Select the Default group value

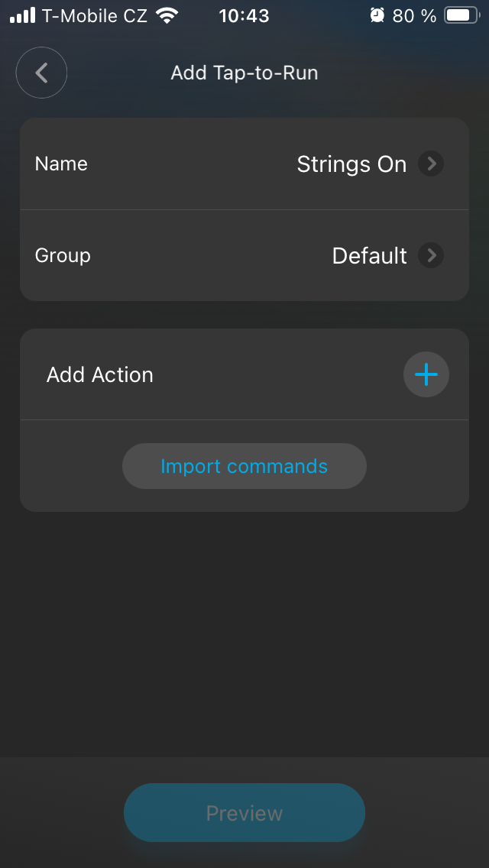(x=369, y=255)
